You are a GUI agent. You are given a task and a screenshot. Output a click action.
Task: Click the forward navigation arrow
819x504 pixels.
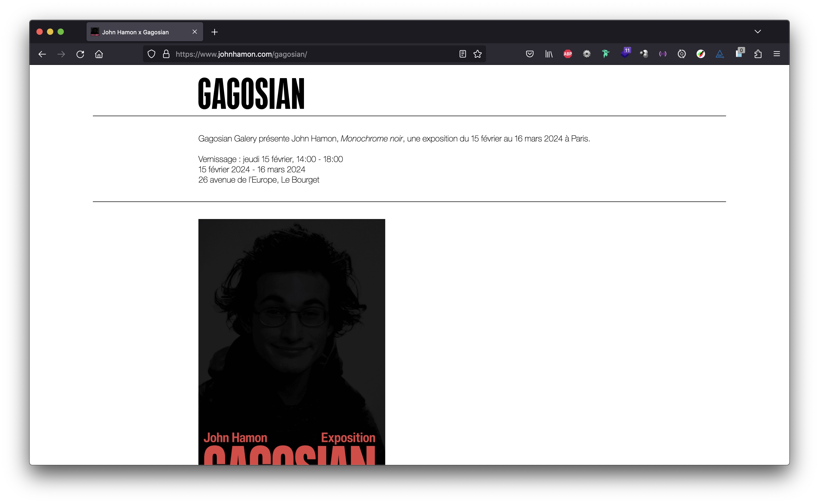61,54
